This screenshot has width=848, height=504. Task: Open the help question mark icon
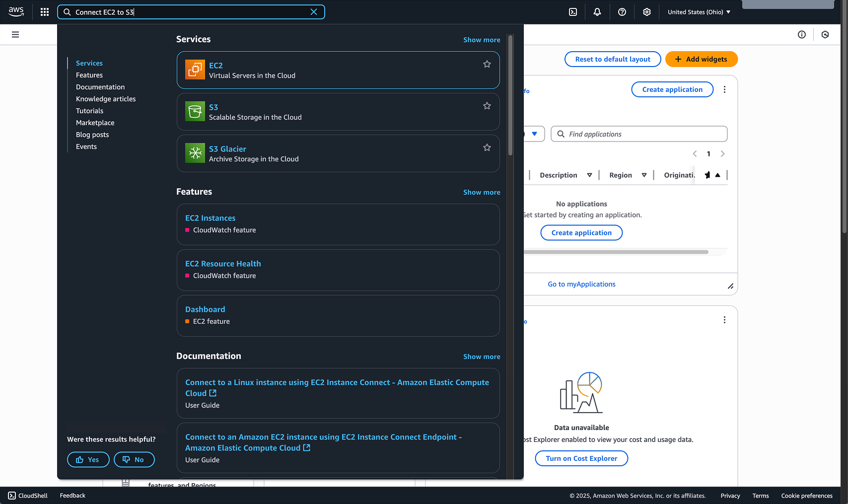[622, 12]
